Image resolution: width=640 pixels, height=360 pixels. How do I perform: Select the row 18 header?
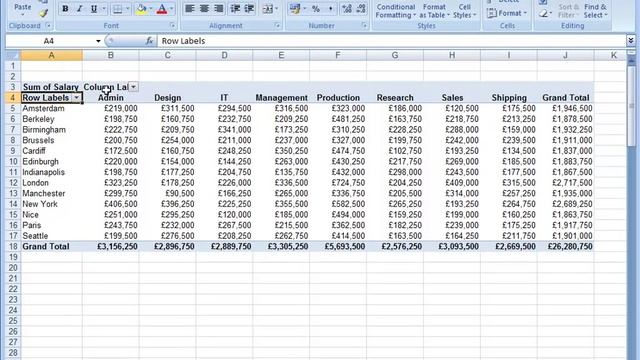[13, 247]
